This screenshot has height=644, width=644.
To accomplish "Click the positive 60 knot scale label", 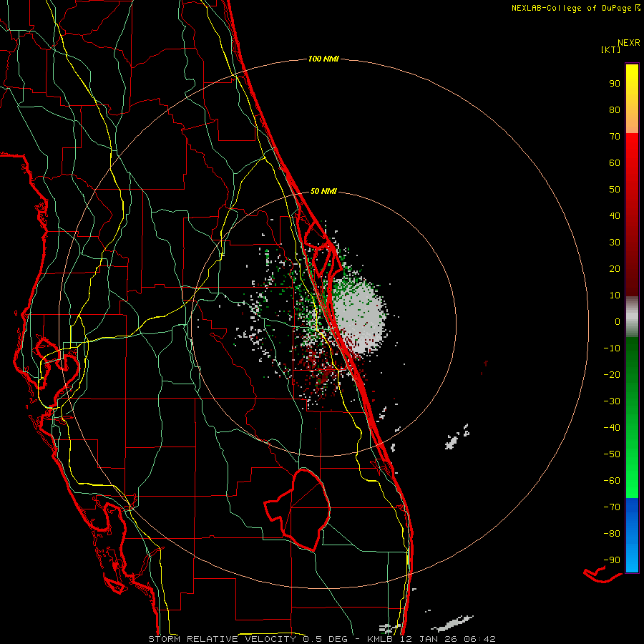I will pos(615,163).
